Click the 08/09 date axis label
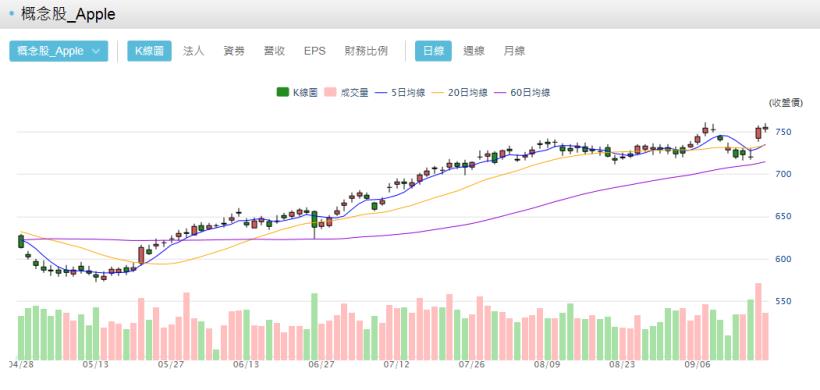The height and width of the screenshot is (390, 820). click(547, 364)
